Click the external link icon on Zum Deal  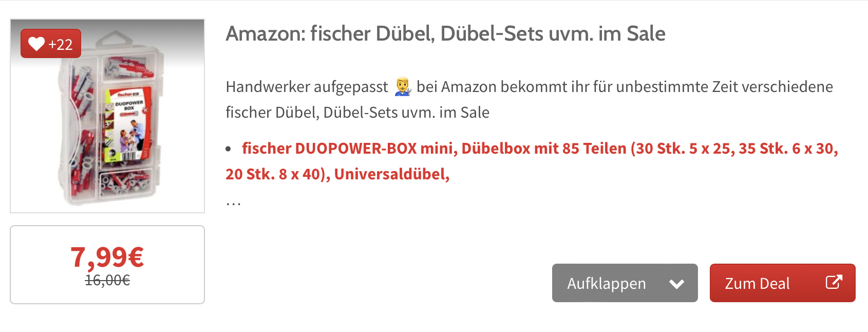pos(833,282)
